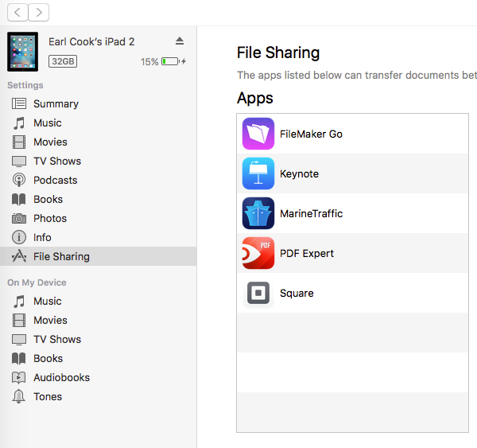Select the PDF Expert app icon
The height and width of the screenshot is (448, 477).
point(258,253)
